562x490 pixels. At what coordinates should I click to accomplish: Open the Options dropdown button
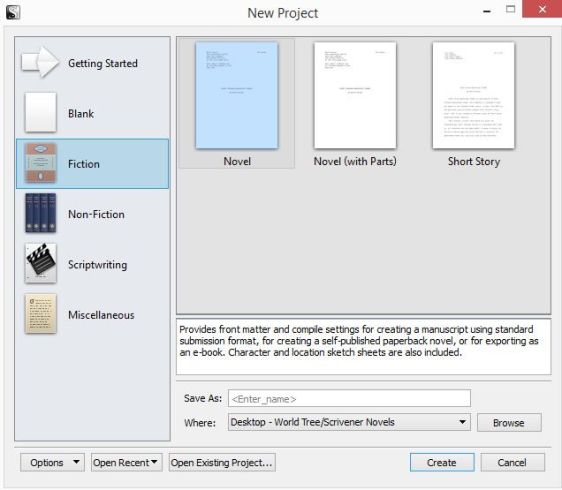tap(52, 462)
